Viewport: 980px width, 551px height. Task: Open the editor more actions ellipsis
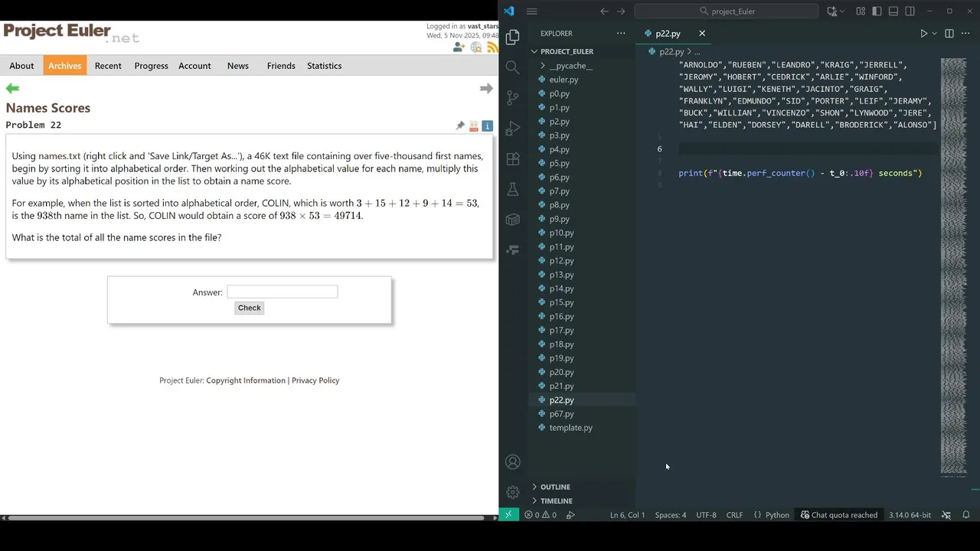pyautogui.click(x=966, y=34)
